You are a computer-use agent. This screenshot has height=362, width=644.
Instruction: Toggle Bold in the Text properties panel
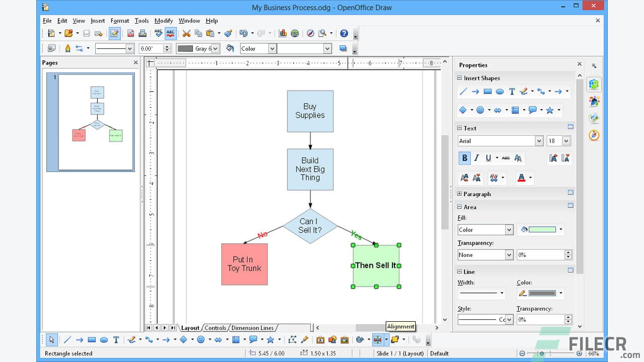coord(464,158)
